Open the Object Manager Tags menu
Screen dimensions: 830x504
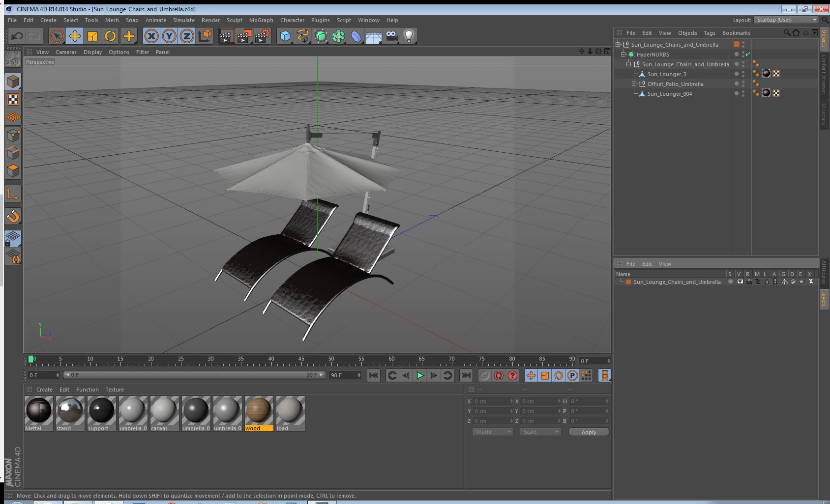click(x=710, y=33)
